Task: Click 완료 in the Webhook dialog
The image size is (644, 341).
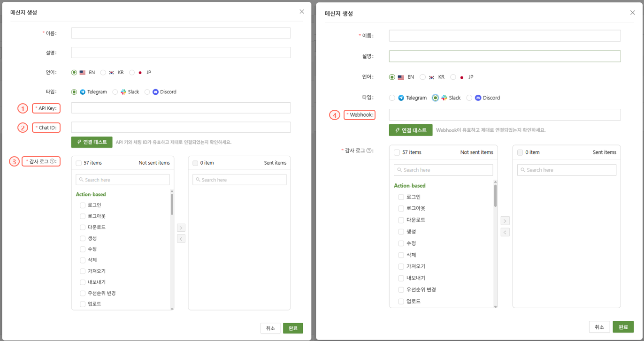Action: [x=623, y=327]
